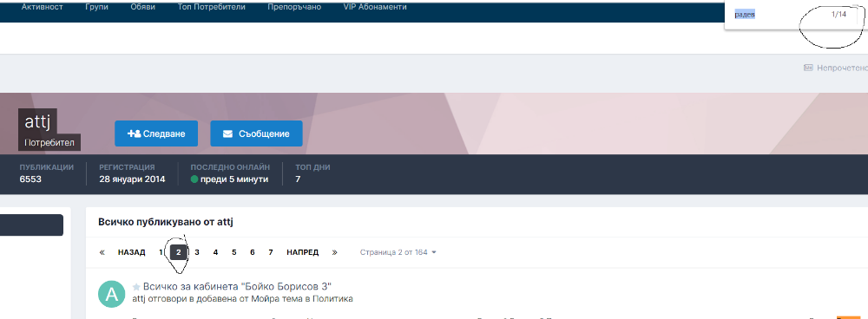Click the Потребител group label
Viewport: 868px width, 319px height.
point(49,142)
